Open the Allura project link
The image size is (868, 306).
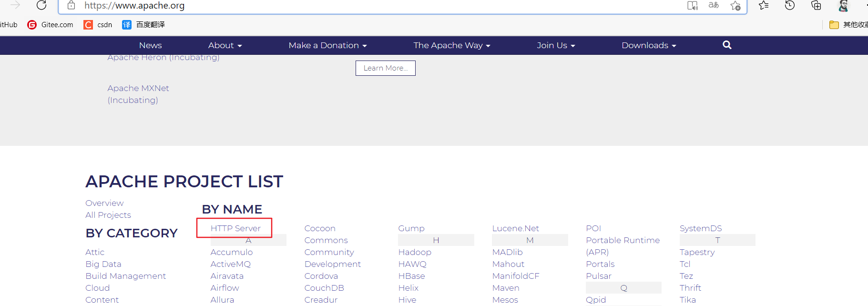coord(222,300)
